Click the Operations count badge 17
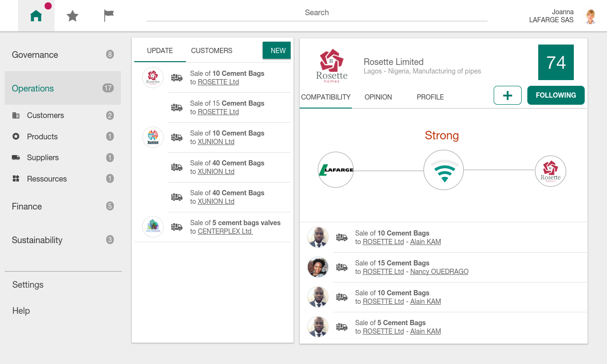Viewport: 607px width, 364px height. pyautogui.click(x=108, y=88)
